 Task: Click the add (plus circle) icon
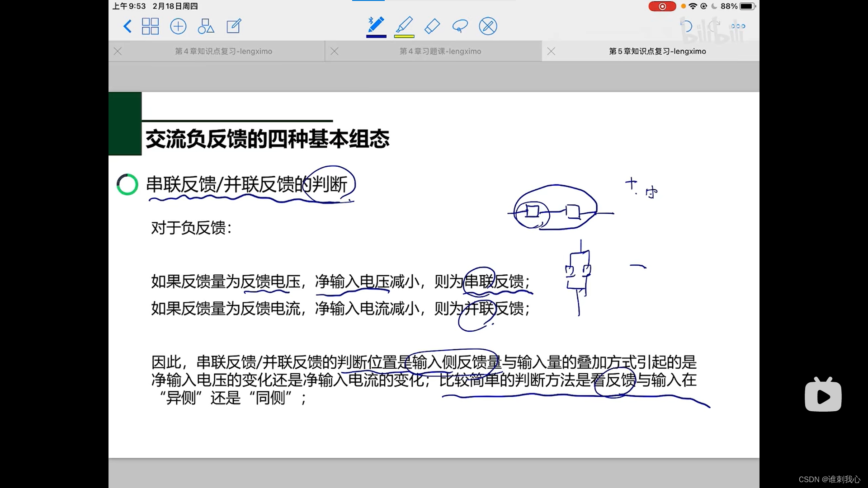(178, 26)
